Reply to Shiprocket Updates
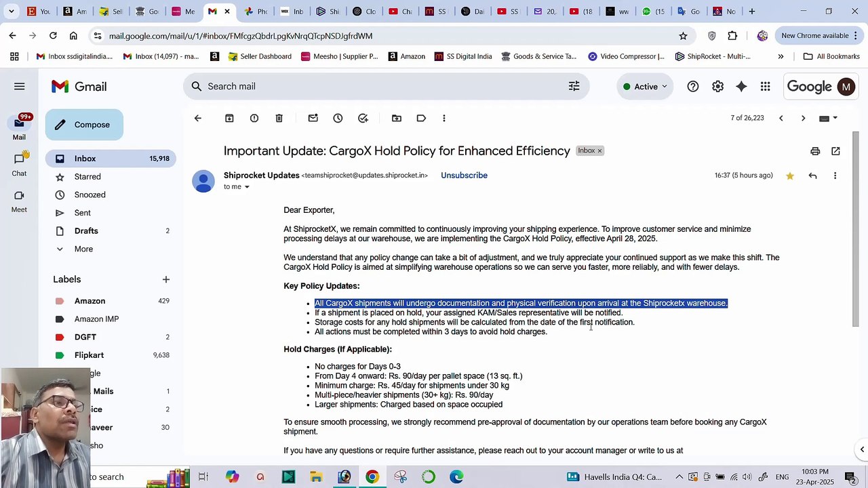 tap(812, 176)
